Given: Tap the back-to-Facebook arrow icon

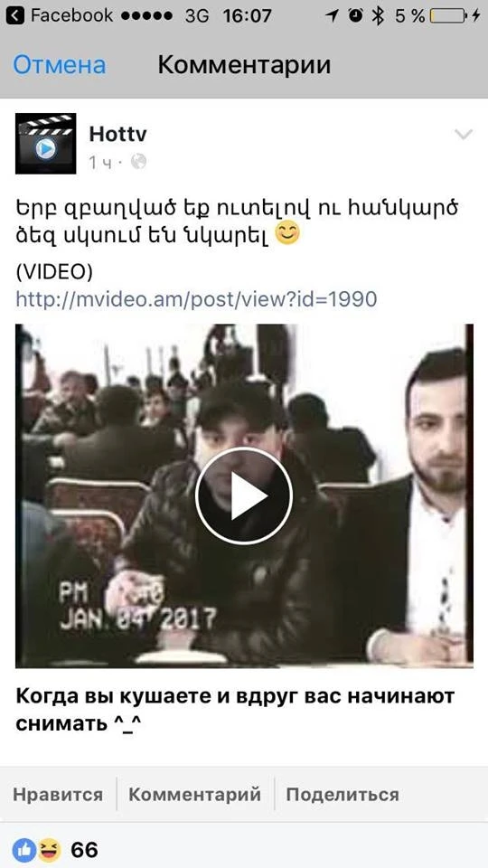Looking at the screenshot, I should [x=16, y=15].
